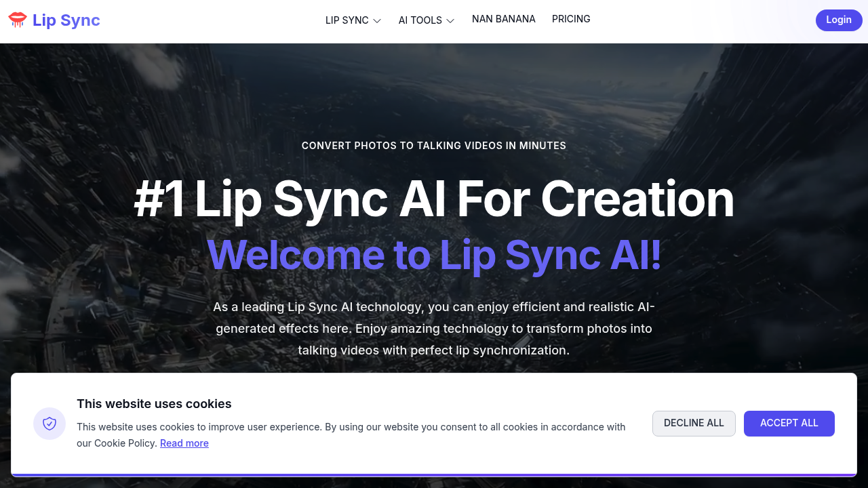Screen dimensions: 868x488
Task: Accept all cookies via ACCEPT ALL
Action: click(789, 423)
